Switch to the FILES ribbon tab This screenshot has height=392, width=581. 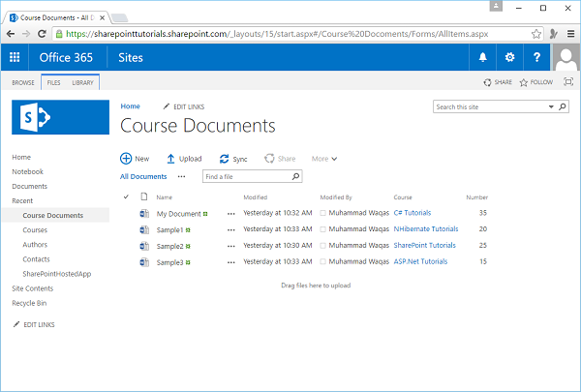pyautogui.click(x=54, y=83)
